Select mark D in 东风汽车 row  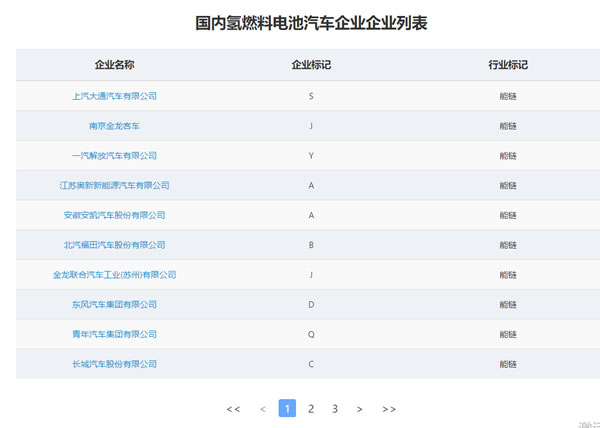coord(311,304)
